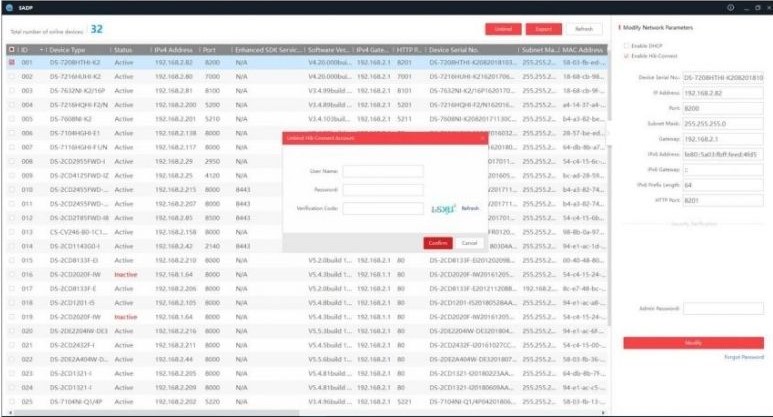Cancel the unbind account dialog
This screenshot has height=417, width=773.
[x=469, y=243]
